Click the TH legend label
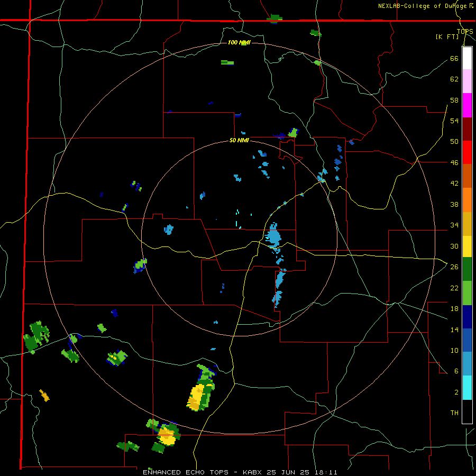Image resolution: width=476 pixels, height=476 pixels. tap(454, 413)
